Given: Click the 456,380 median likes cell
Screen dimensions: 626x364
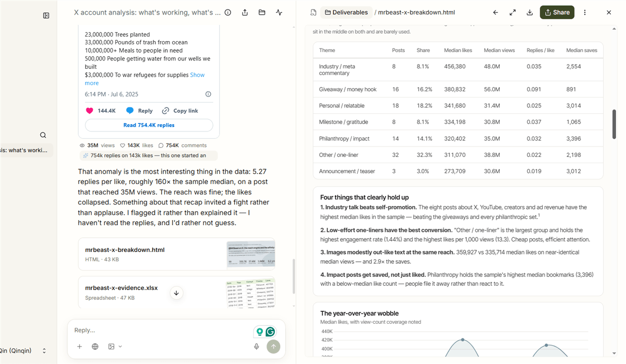Looking at the screenshot, I should (x=455, y=67).
